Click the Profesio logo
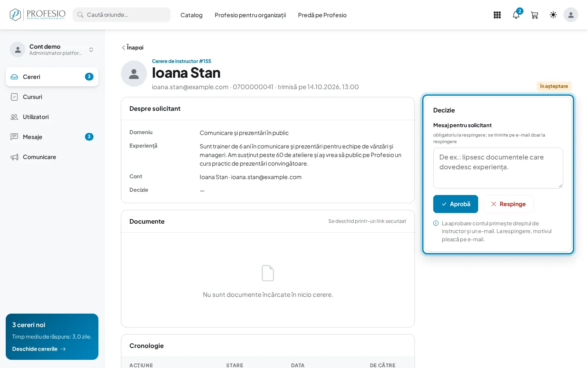588x368 pixels. [38, 15]
